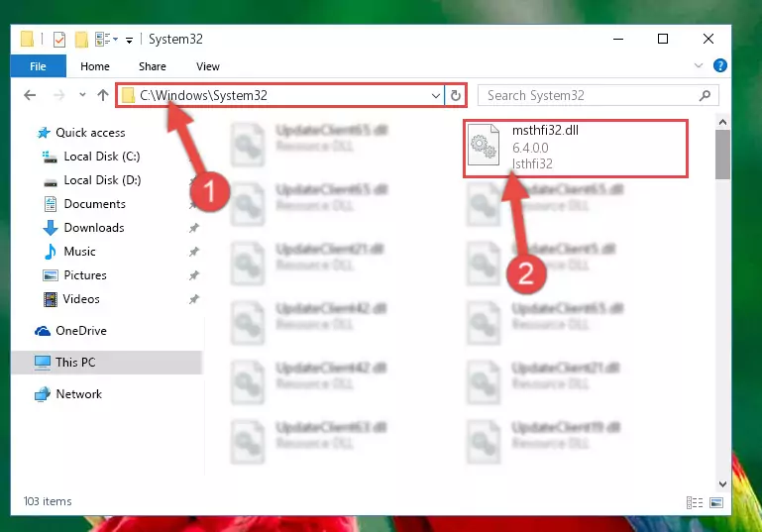Go up one folder level arrow
The image size is (762, 532).
[x=102, y=95]
